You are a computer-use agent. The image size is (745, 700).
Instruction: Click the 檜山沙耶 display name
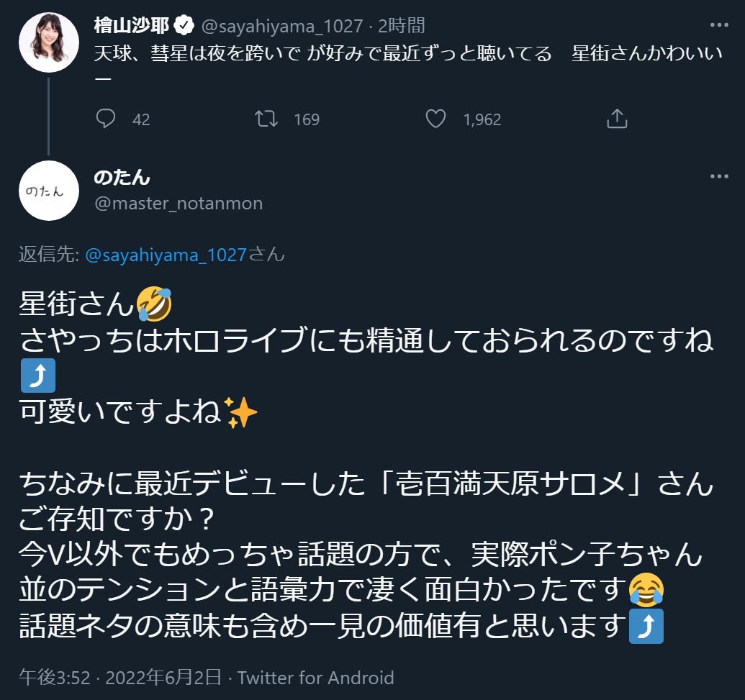pyautogui.click(x=132, y=27)
